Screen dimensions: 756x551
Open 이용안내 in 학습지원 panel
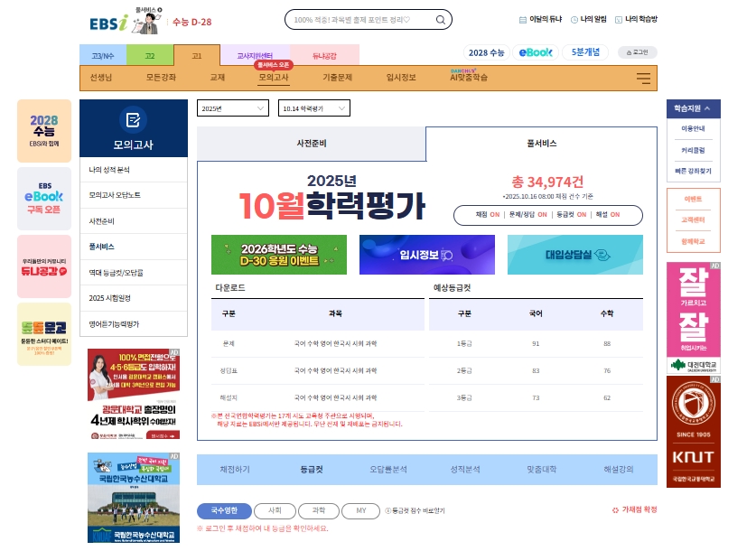[x=694, y=128]
